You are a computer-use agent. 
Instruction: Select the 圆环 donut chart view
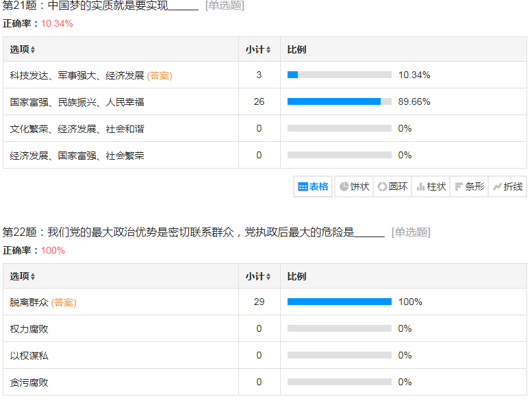click(x=392, y=186)
